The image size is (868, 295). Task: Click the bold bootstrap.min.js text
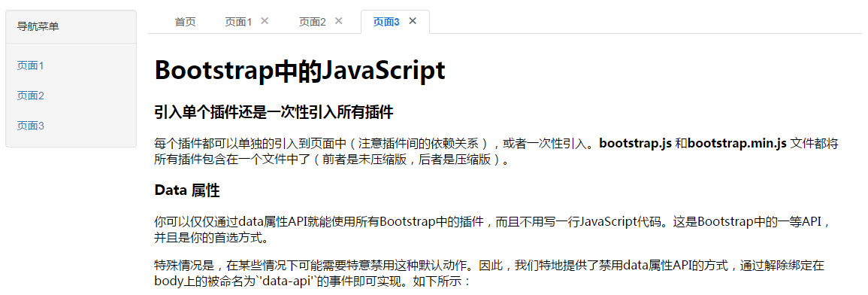[736, 144]
